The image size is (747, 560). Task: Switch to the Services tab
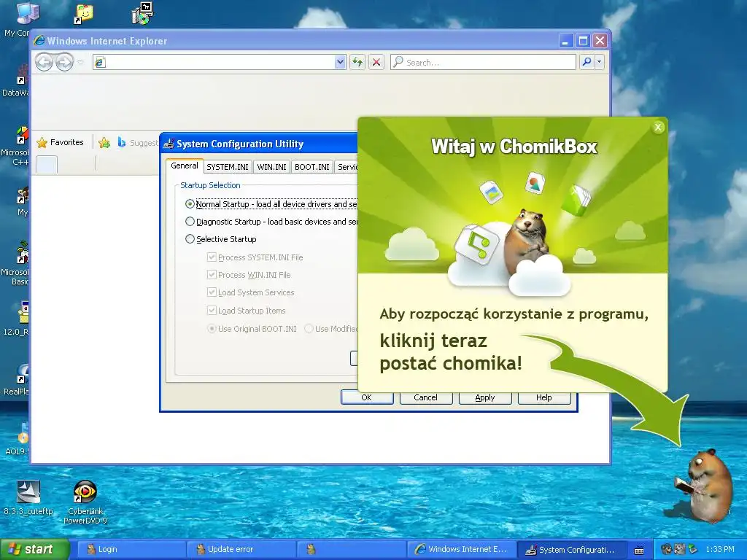coord(347,167)
